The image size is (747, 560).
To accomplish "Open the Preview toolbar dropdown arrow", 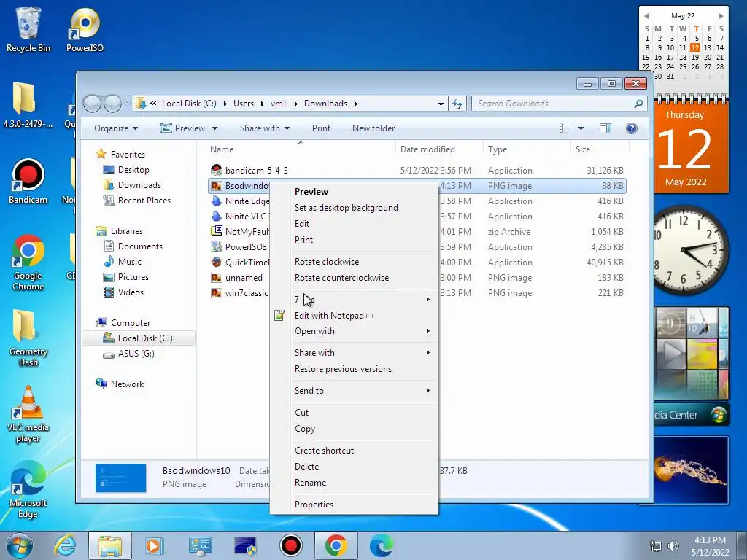I will 215,128.
